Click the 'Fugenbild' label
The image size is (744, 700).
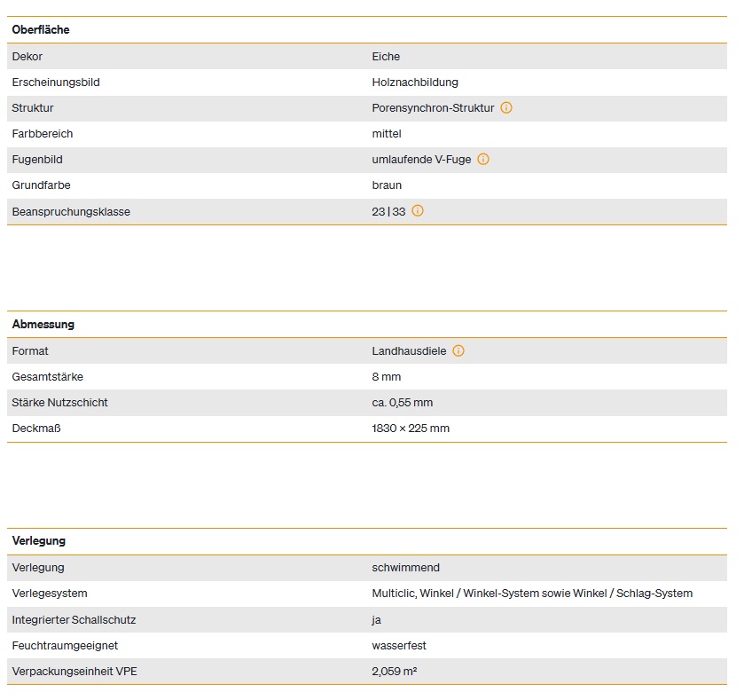(x=37, y=160)
